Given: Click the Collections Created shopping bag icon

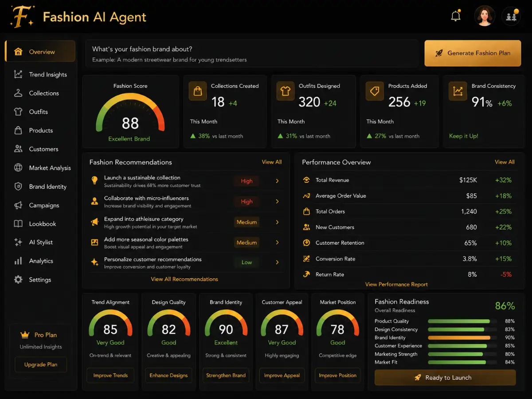Looking at the screenshot, I should point(198,91).
